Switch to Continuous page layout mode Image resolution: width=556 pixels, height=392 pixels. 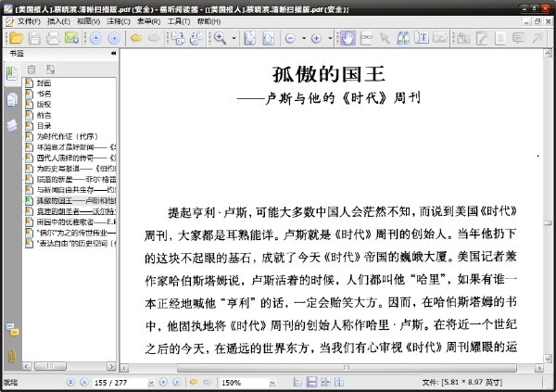pyautogui.click(x=311, y=382)
